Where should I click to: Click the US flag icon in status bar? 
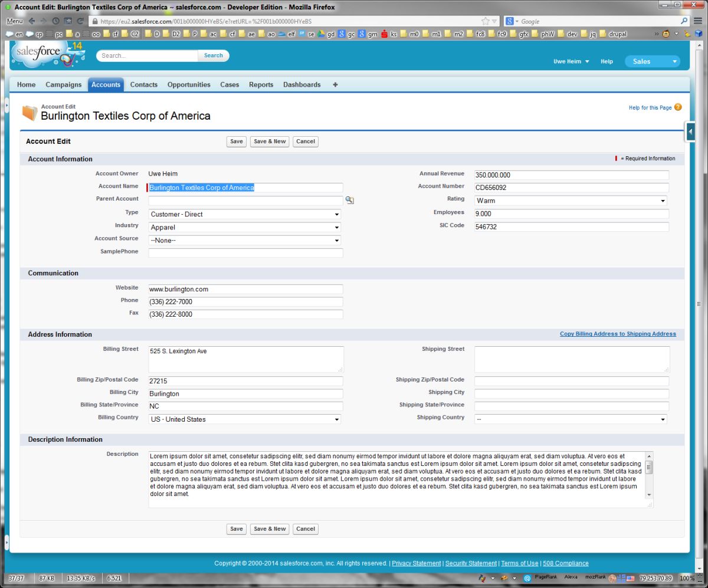click(x=630, y=578)
